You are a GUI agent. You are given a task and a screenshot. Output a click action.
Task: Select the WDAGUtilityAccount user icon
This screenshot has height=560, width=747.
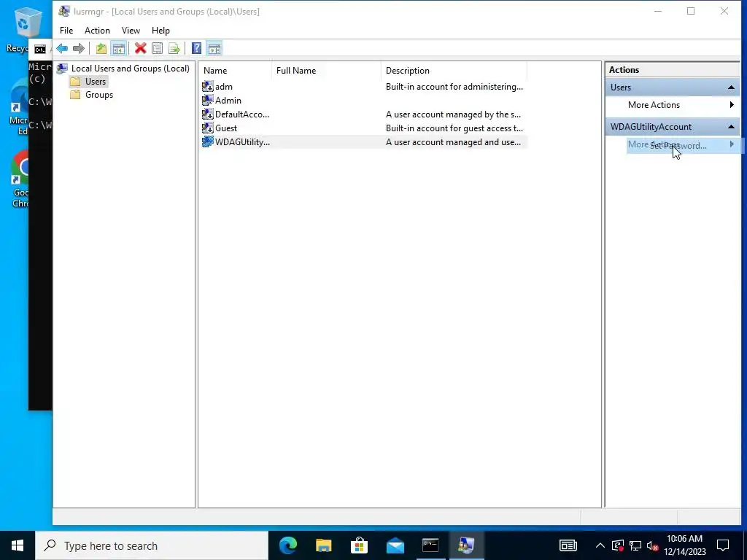[207, 142]
